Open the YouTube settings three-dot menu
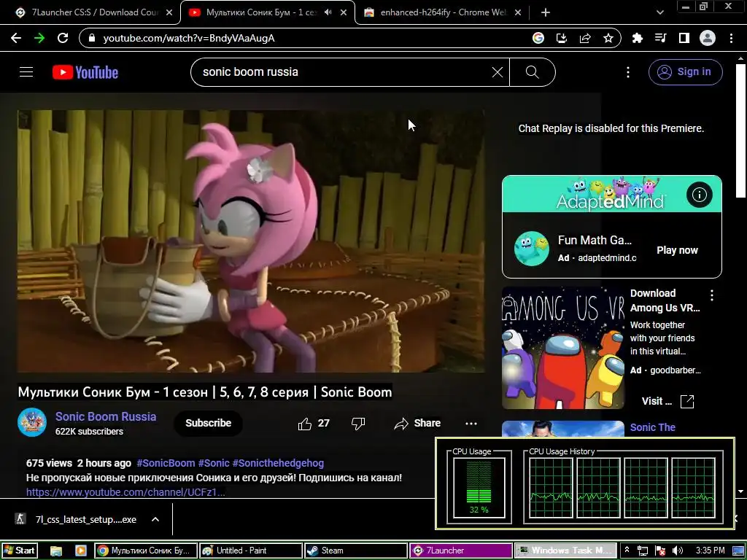 628,72
